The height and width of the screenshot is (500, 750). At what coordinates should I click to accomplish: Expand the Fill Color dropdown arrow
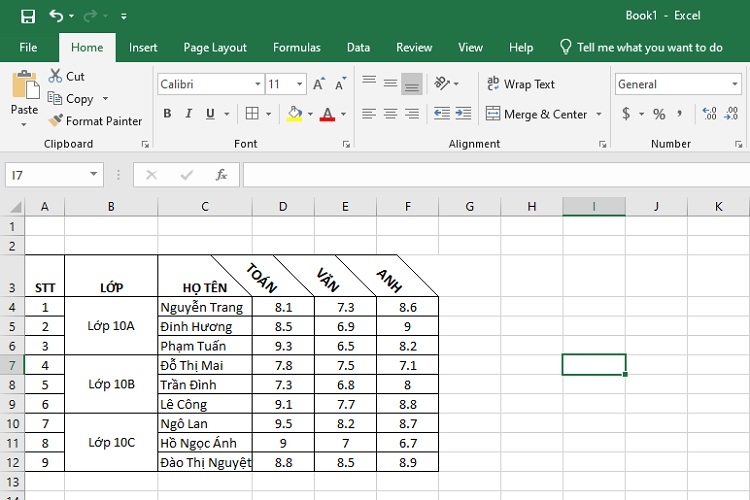pos(310,114)
